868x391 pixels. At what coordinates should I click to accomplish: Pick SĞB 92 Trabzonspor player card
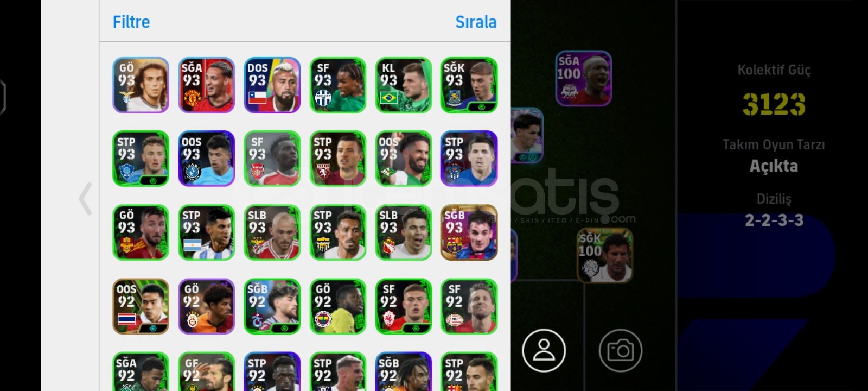pos(272,306)
